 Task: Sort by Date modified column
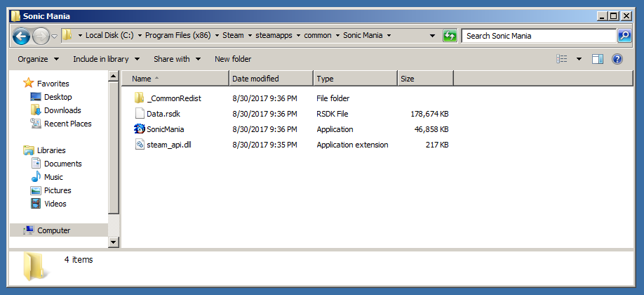(271, 79)
